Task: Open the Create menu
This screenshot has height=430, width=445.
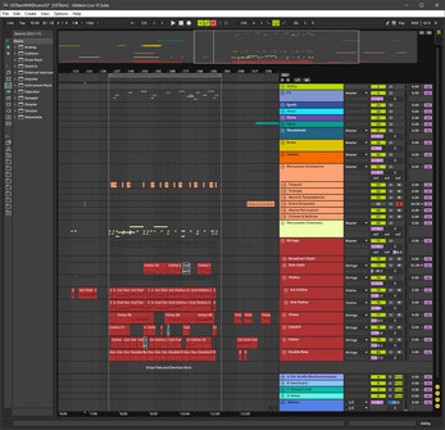Action: tap(30, 14)
